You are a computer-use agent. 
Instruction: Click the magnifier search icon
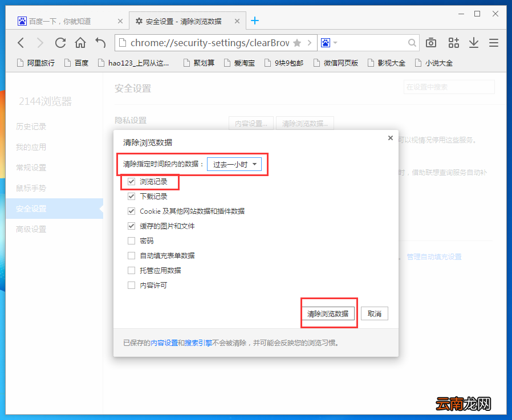[x=412, y=43]
